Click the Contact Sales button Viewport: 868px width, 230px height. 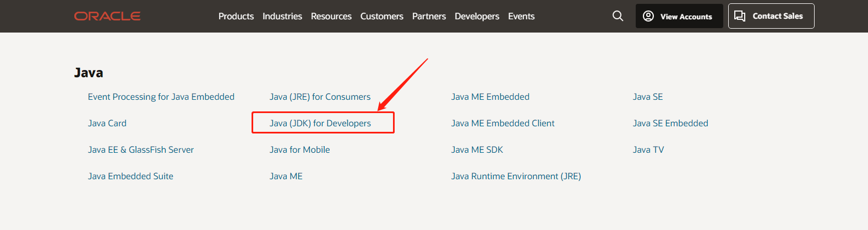(x=771, y=16)
